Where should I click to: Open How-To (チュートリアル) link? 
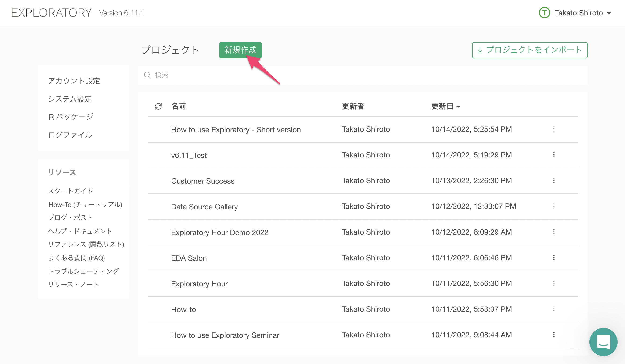85,205
